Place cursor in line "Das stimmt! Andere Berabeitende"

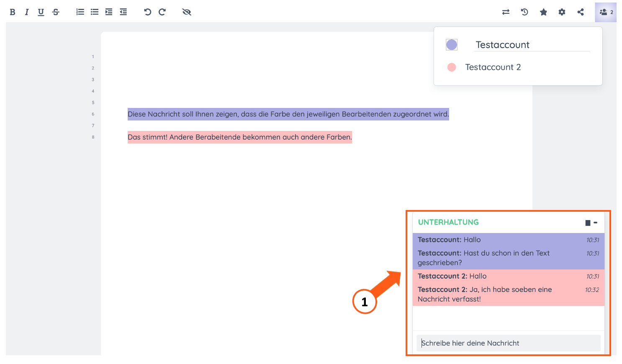tap(240, 137)
